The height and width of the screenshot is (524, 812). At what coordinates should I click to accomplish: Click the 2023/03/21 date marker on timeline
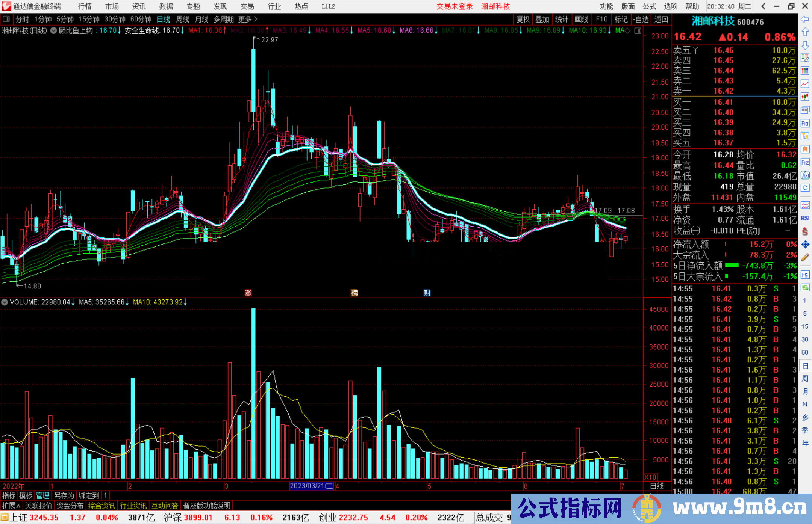pos(311,486)
